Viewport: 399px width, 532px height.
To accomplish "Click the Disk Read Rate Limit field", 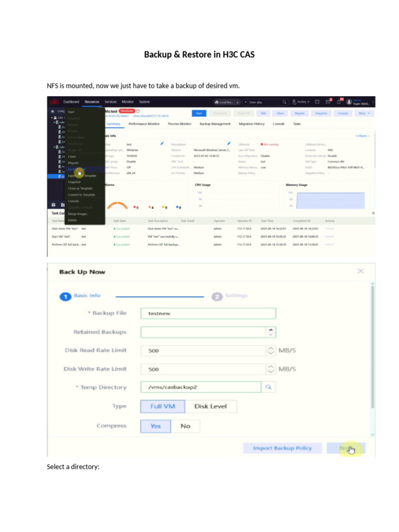I will point(203,351).
